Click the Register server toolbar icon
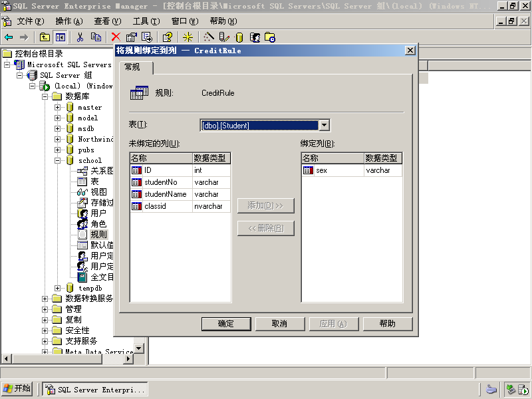 pos(224,37)
